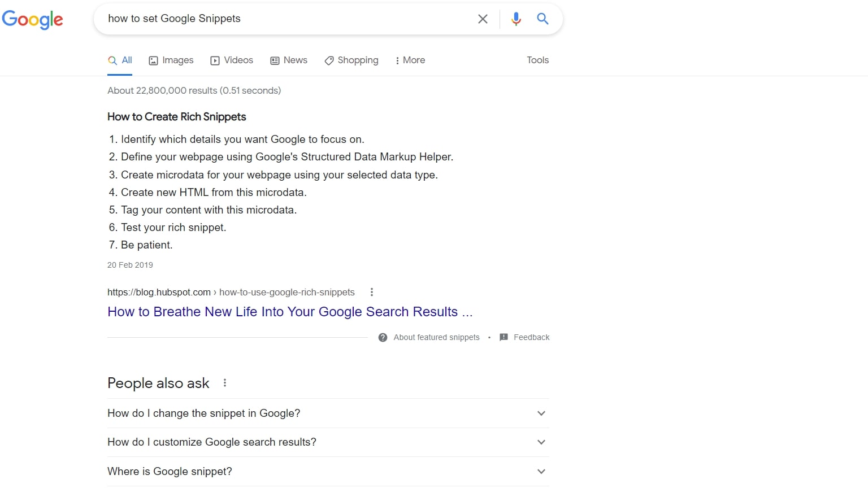
Task: Open the People also ask three-dot menu
Action: pyautogui.click(x=224, y=382)
